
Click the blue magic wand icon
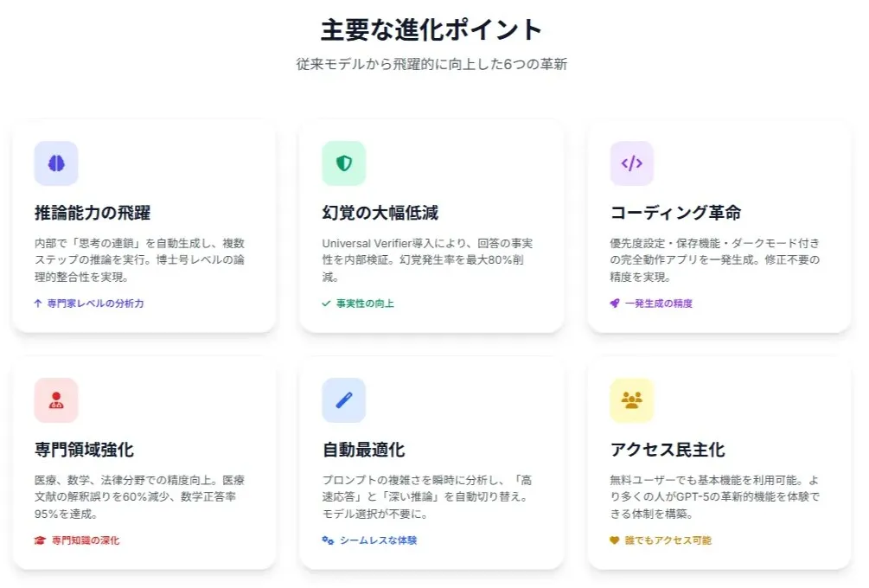pos(344,400)
